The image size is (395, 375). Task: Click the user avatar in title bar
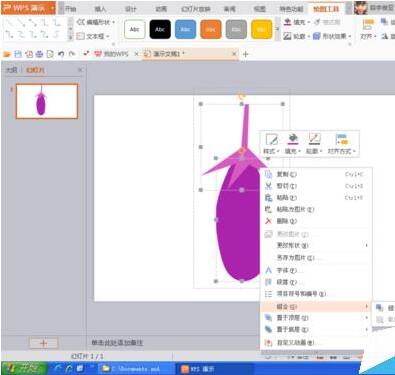[361, 8]
